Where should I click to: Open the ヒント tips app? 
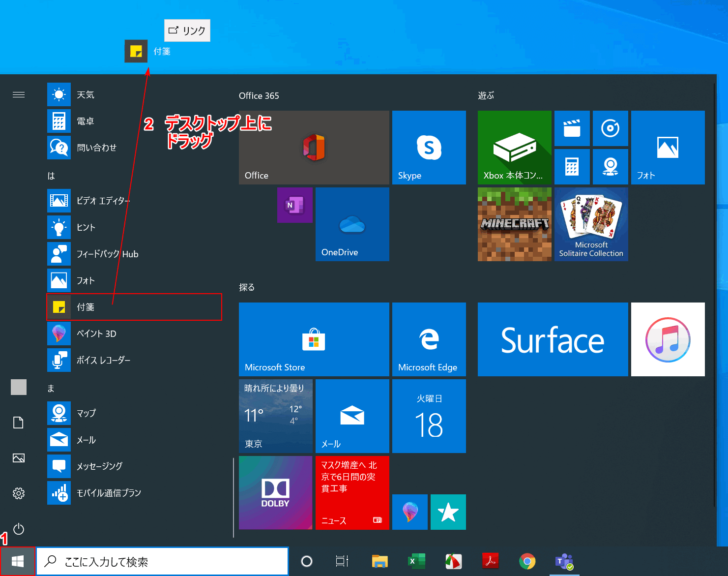pyautogui.click(x=134, y=227)
